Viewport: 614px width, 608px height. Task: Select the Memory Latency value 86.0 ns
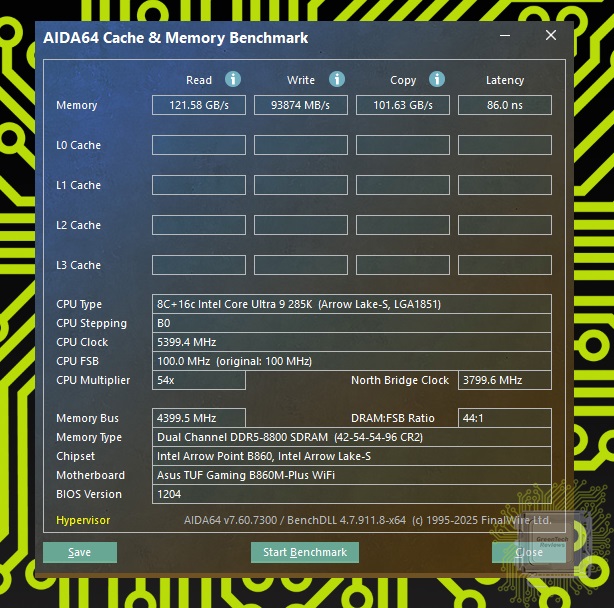point(505,105)
